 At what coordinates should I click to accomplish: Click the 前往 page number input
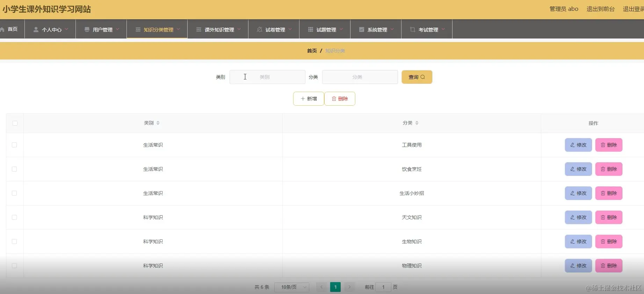[383, 287]
